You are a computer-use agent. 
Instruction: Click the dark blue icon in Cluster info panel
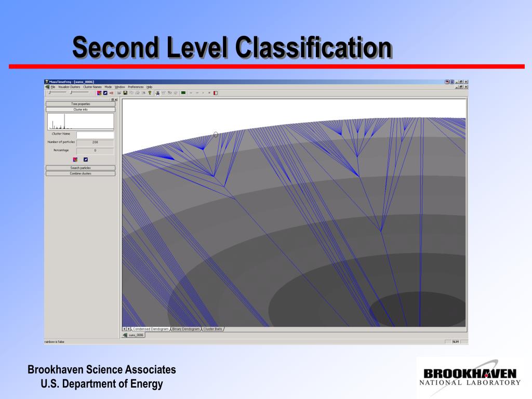(x=86, y=159)
